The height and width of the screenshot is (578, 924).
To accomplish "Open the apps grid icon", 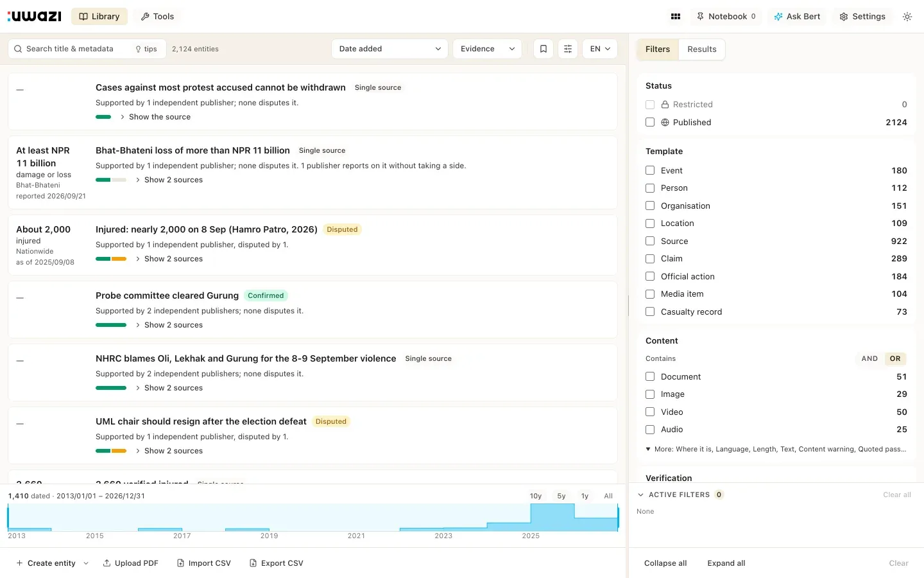I will pyautogui.click(x=676, y=17).
